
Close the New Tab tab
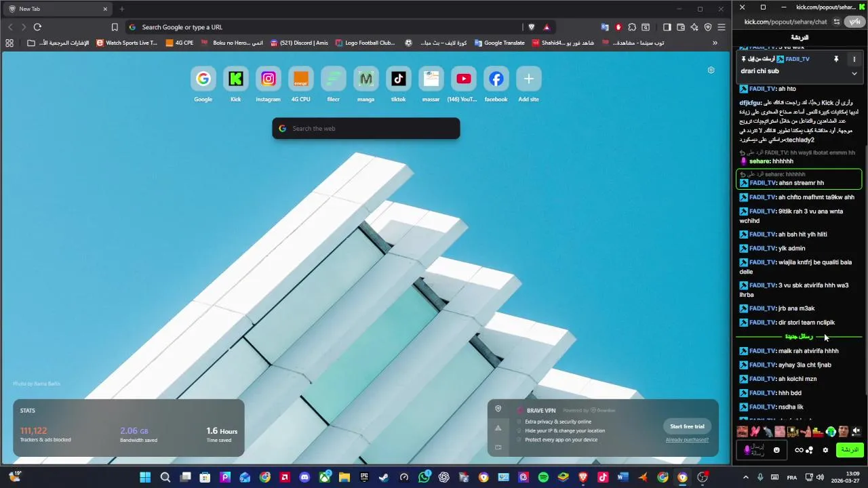(105, 9)
